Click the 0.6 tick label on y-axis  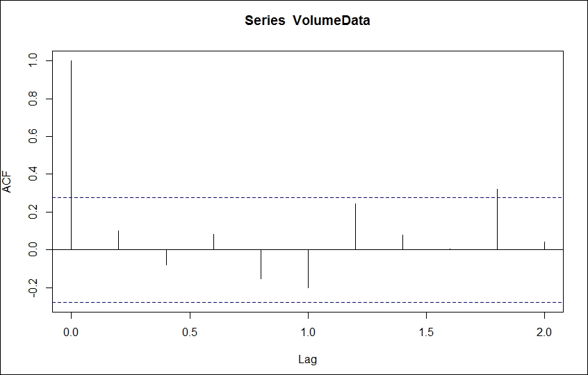click(33, 136)
